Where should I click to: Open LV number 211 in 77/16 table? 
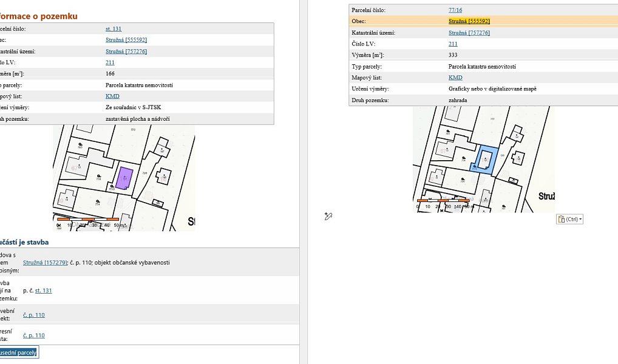click(453, 44)
